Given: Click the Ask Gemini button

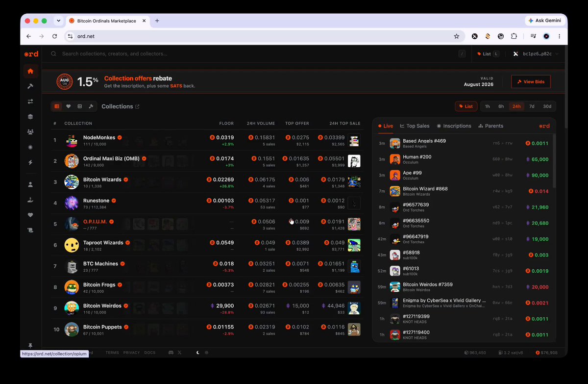Looking at the screenshot, I should pos(544,21).
